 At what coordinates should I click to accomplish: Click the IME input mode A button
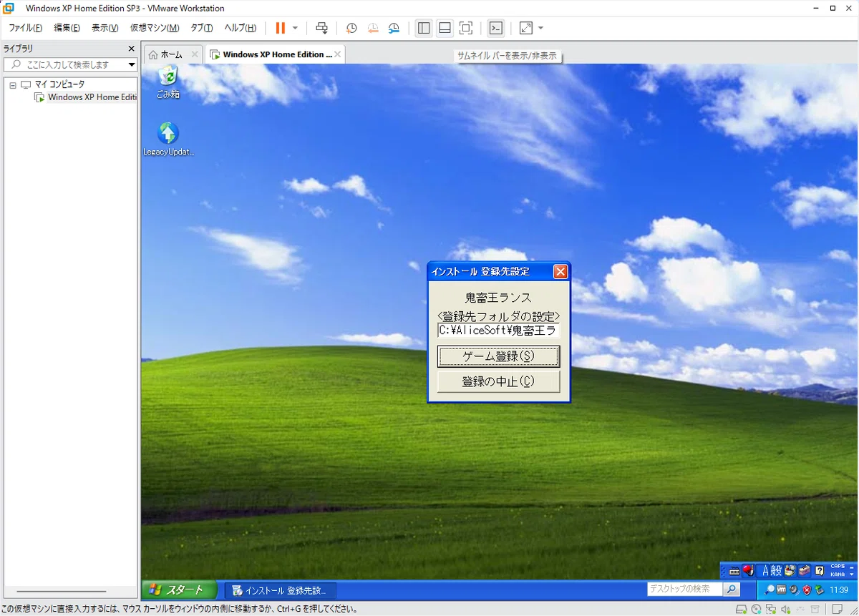click(x=765, y=570)
